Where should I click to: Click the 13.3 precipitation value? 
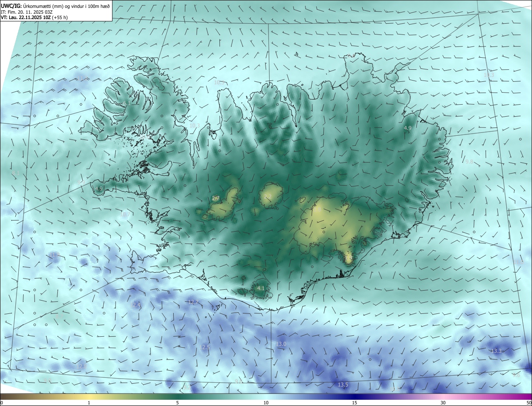pyautogui.click(x=497, y=351)
